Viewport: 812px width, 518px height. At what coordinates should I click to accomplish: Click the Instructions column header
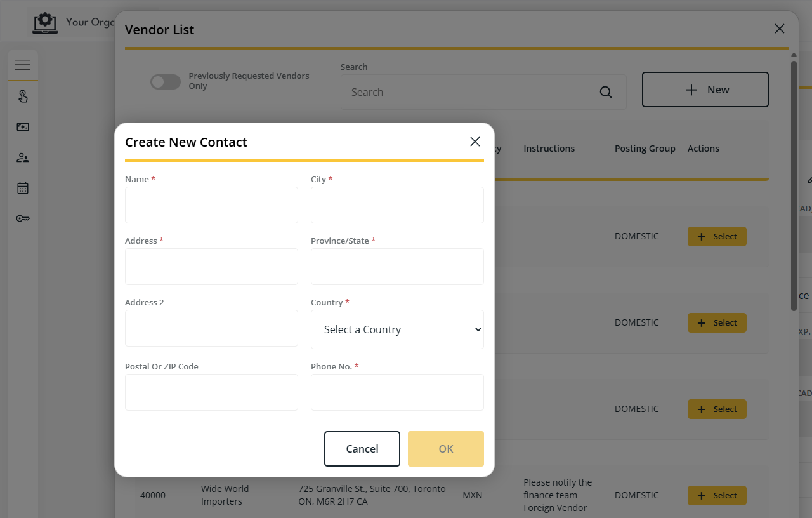[x=549, y=149]
